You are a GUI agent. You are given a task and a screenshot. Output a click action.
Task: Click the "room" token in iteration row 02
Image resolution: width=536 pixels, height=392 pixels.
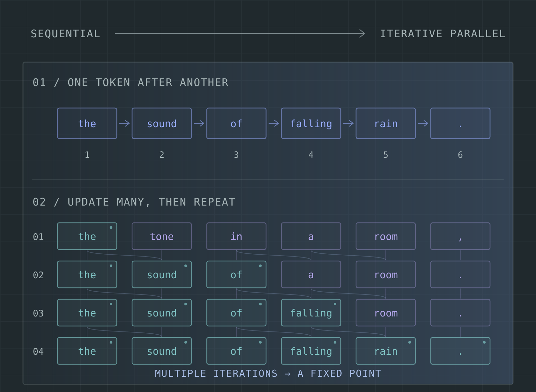(386, 274)
